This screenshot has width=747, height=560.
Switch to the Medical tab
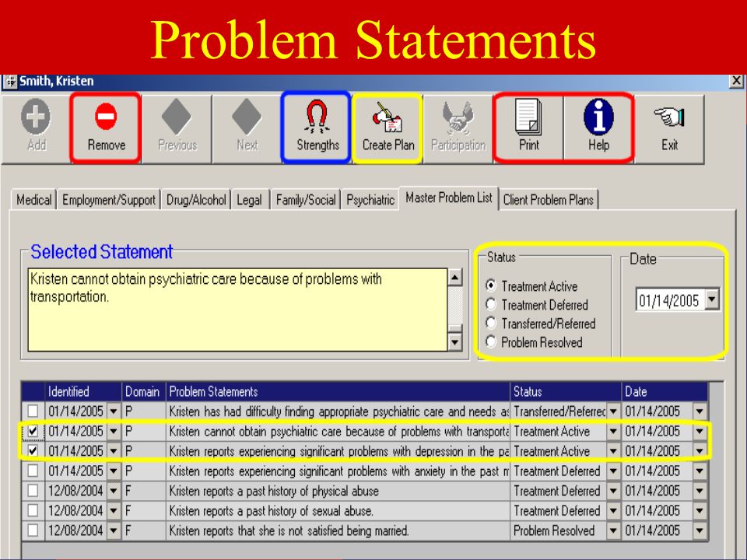(33, 200)
